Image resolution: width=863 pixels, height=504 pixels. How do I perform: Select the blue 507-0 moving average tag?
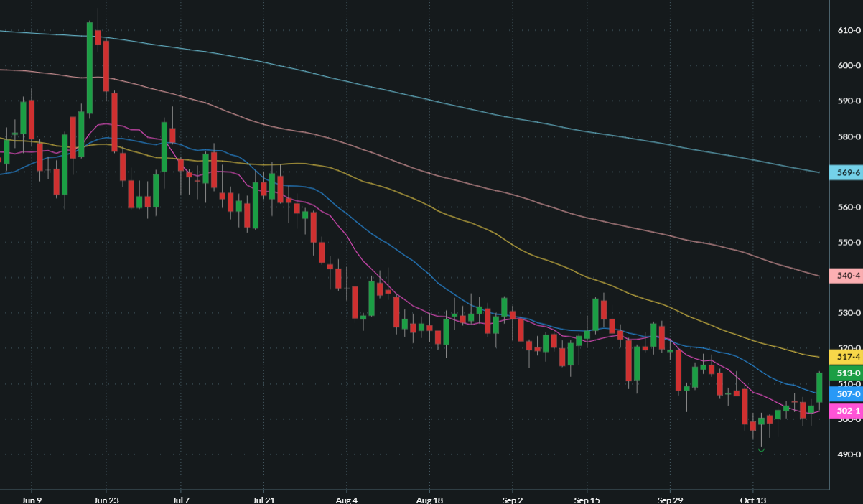click(x=845, y=394)
